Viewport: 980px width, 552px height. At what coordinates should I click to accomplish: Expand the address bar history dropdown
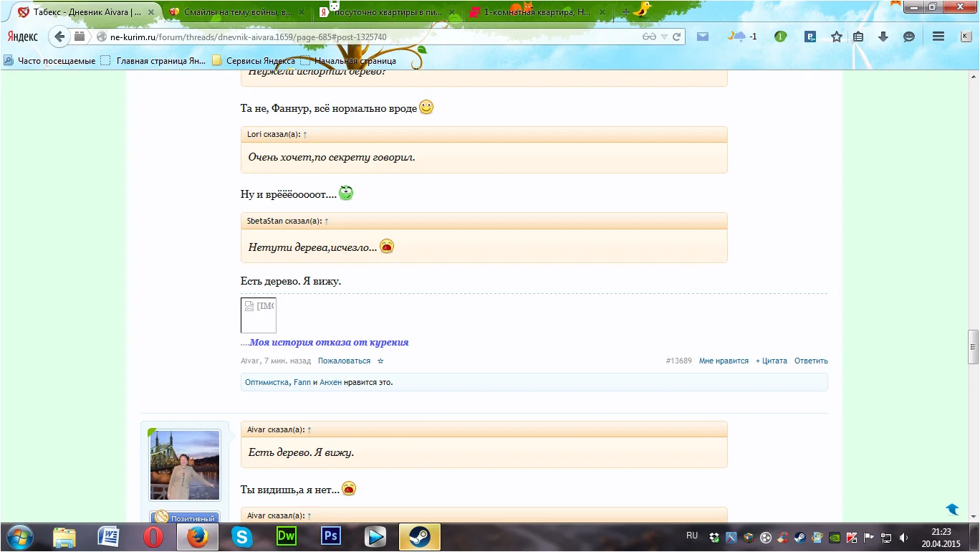coord(664,37)
